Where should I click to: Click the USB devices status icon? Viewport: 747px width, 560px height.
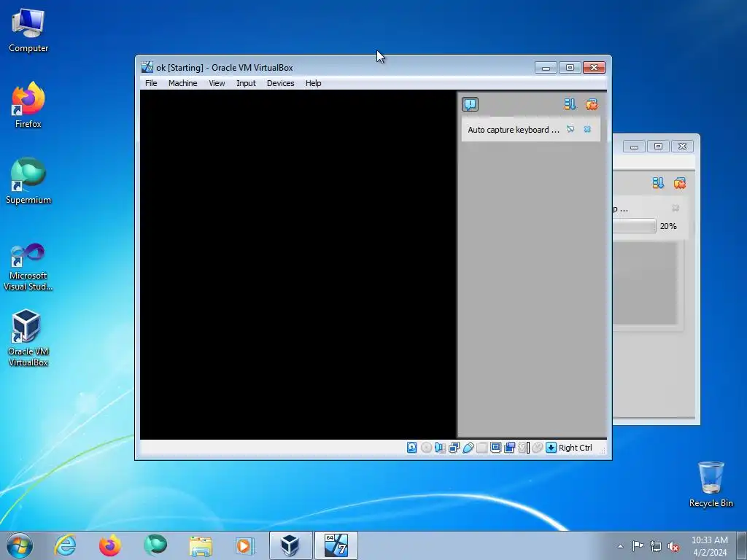click(x=468, y=448)
